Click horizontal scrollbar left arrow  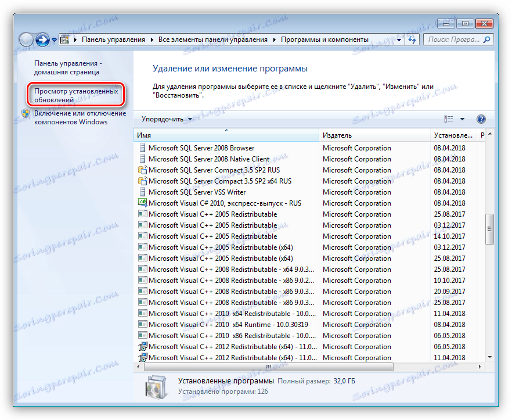click(138, 367)
